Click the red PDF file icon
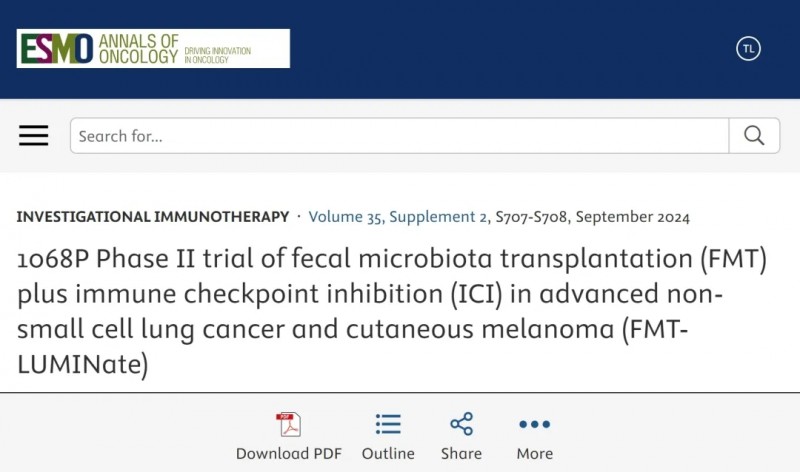This screenshot has height=472, width=800. pyautogui.click(x=289, y=424)
